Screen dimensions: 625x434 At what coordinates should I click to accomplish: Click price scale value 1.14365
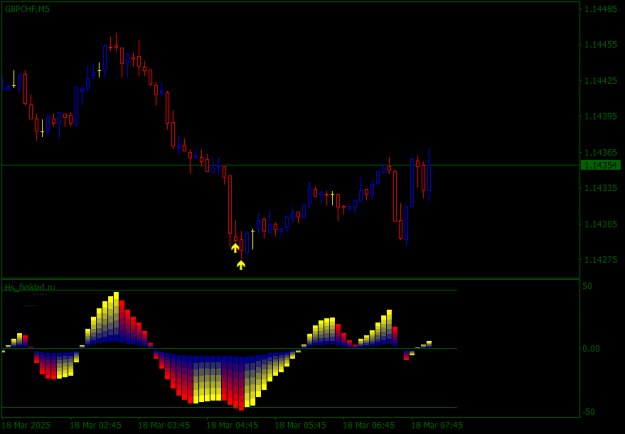point(600,153)
